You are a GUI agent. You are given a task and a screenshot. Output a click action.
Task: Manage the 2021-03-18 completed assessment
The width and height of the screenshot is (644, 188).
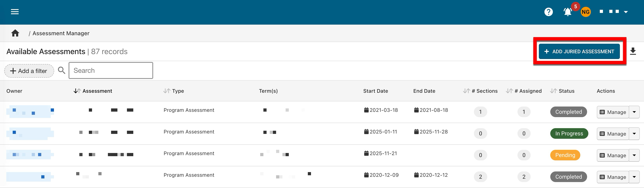point(613,112)
